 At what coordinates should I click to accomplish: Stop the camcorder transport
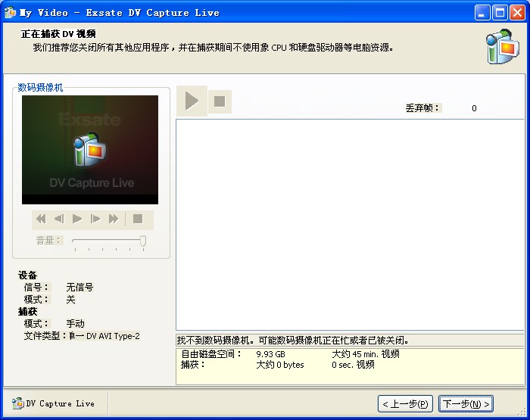point(138,219)
